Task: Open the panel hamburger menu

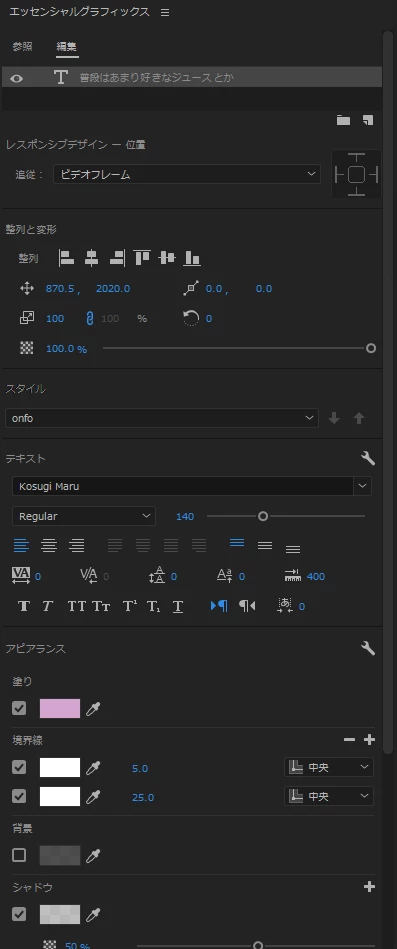Action: pyautogui.click(x=165, y=12)
